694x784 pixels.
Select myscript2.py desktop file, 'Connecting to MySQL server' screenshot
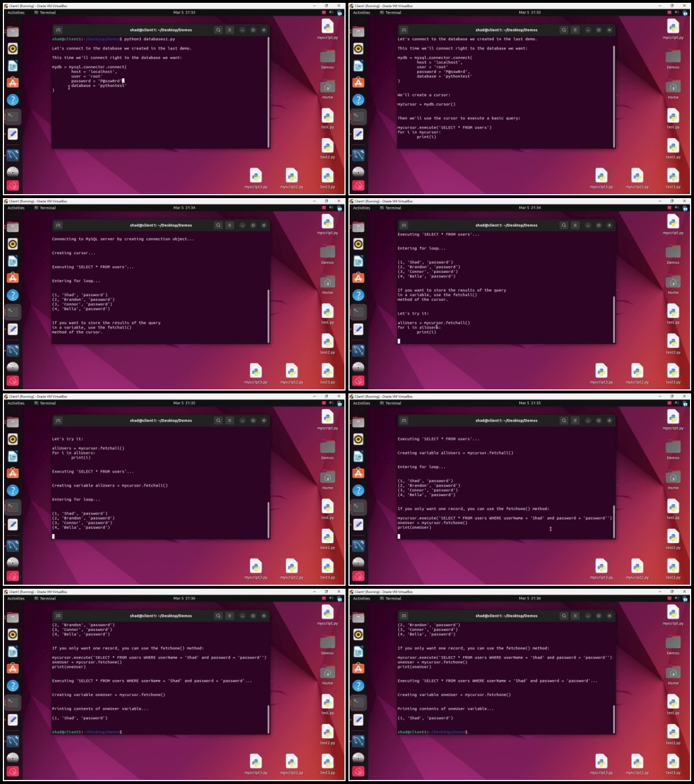[x=291, y=373]
